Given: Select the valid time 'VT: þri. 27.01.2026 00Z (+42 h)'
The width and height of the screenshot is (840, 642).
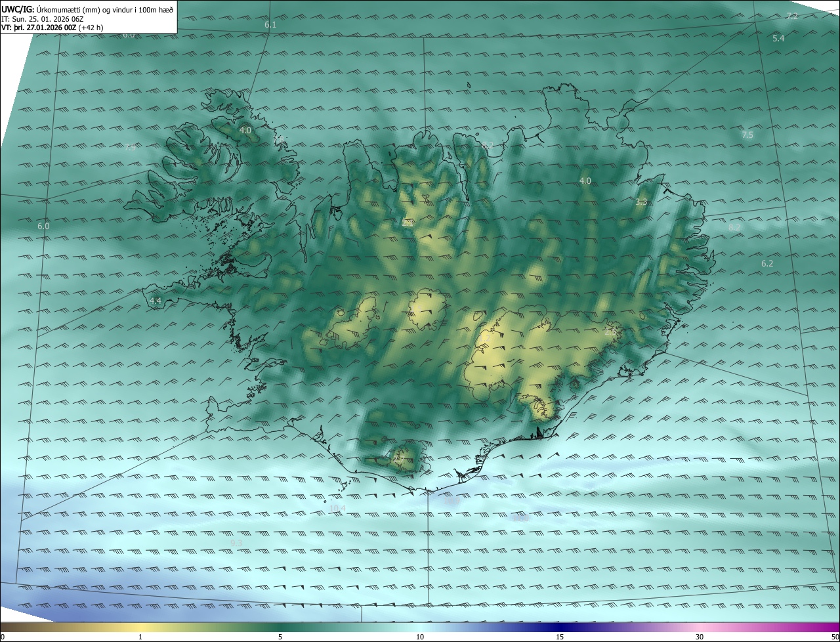Looking at the screenshot, I should tap(52, 28).
